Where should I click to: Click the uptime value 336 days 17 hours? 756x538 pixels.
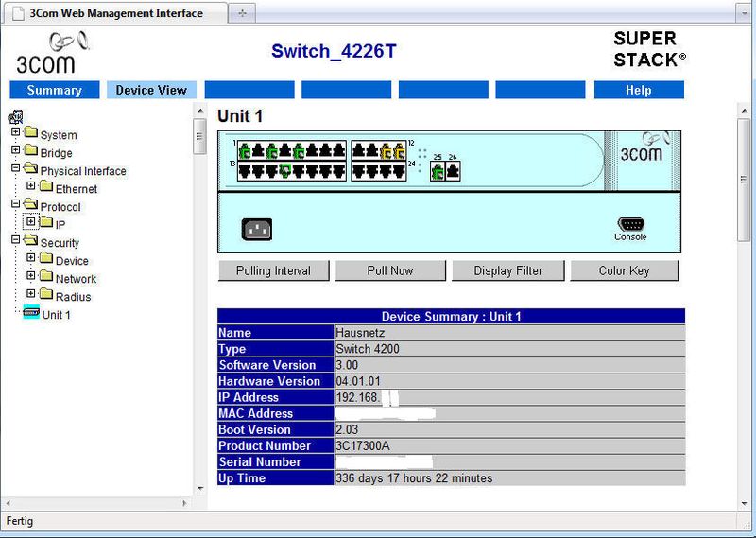coord(414,478)
